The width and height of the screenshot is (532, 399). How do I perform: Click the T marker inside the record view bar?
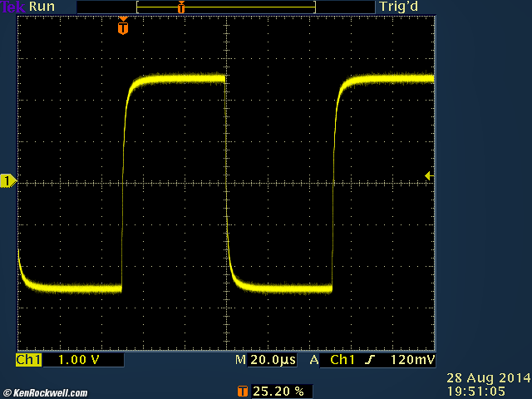(x=181, y=7)
